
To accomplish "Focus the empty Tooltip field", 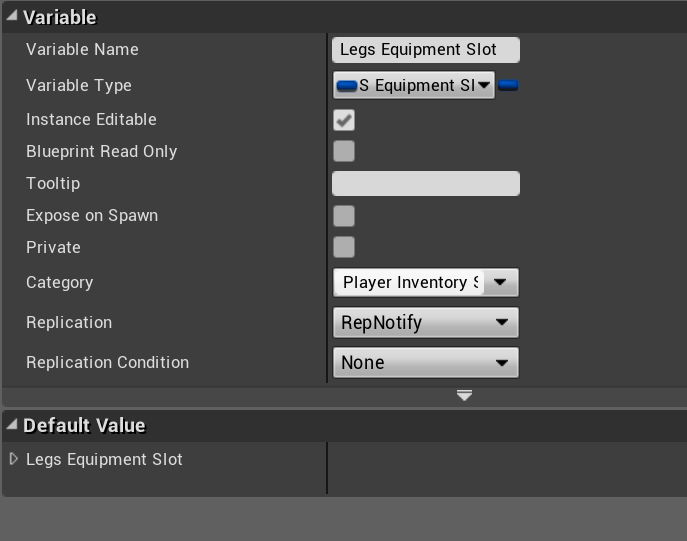I will click(425, 184).
